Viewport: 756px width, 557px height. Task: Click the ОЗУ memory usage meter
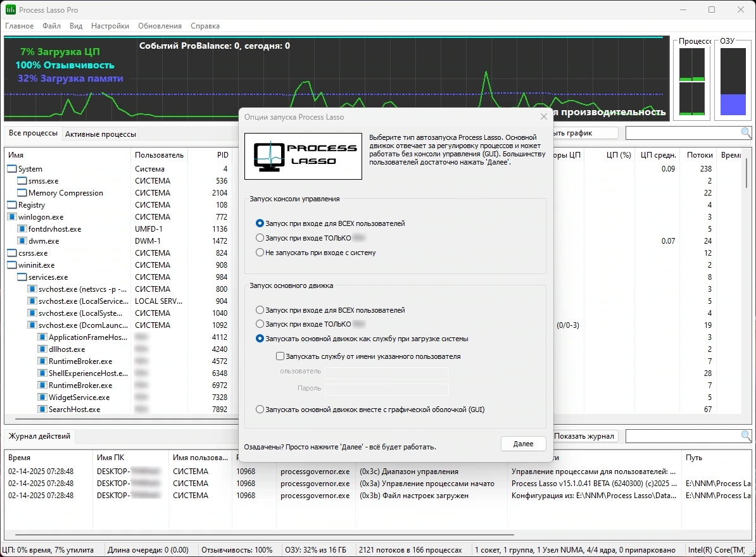coord(733,82)
